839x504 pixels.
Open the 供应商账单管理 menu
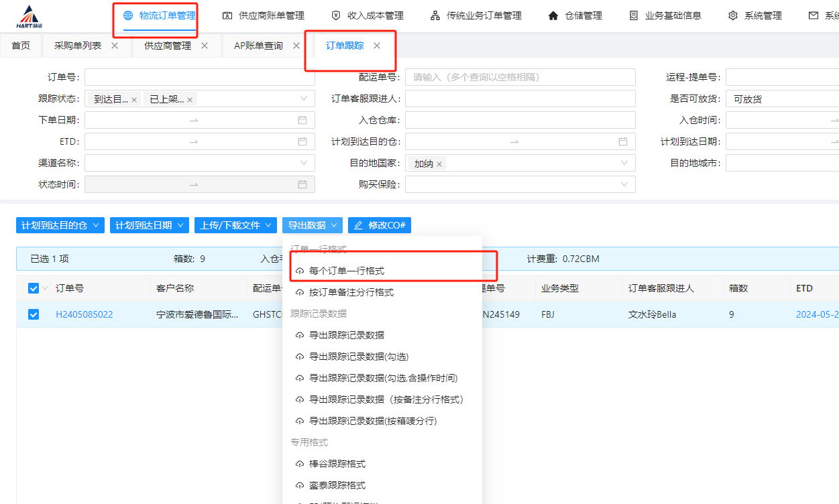click(x=264, y=15)
